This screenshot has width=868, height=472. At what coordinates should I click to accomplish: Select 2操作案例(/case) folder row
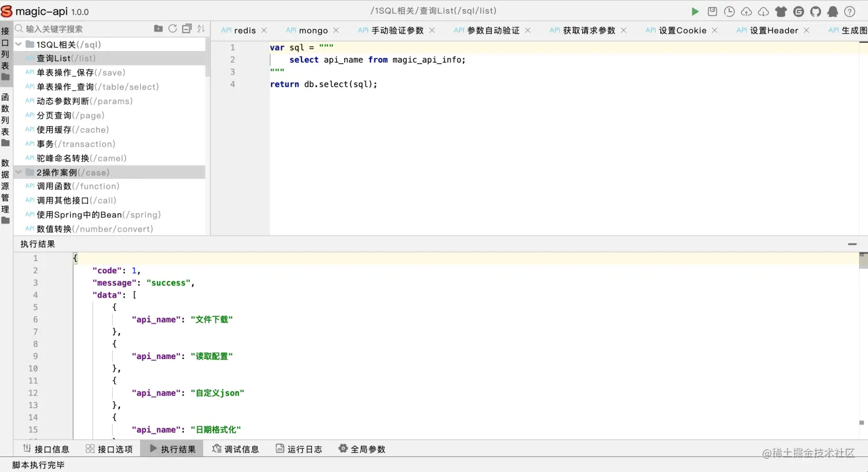point(110,172)
